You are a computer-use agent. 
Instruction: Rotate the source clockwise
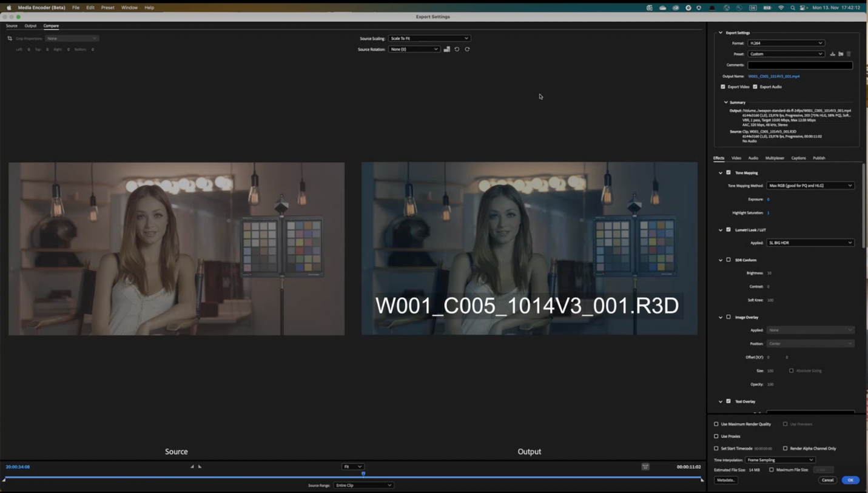[467, 49]
